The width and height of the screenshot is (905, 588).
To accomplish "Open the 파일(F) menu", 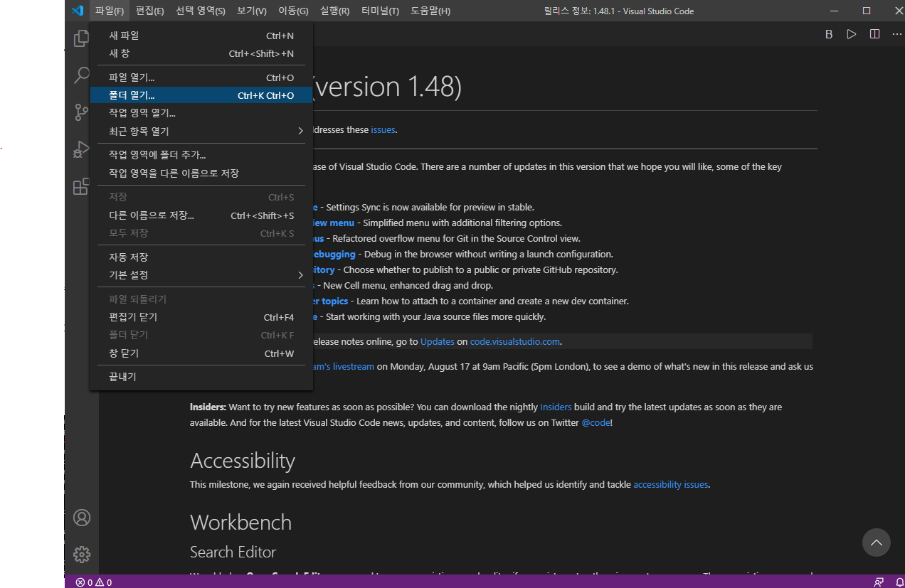I will pos(110,11).
